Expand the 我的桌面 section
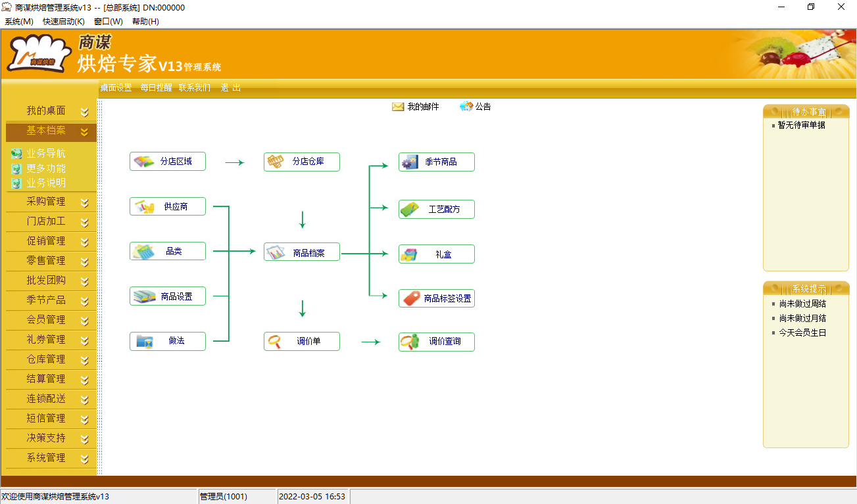The image size is (857, 504). [x=84, y=112]
